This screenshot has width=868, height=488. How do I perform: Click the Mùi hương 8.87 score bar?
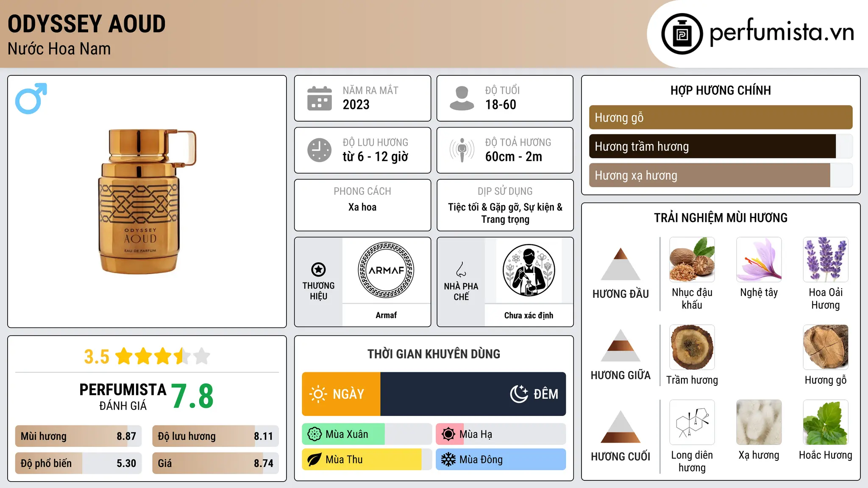tap(78, 436)
